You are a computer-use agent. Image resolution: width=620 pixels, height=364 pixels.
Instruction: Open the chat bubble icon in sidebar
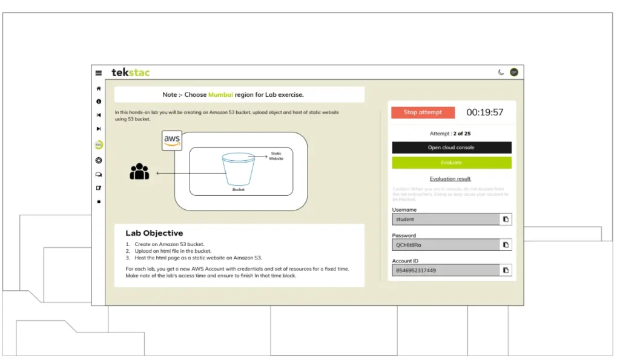[x=99, y=174]
